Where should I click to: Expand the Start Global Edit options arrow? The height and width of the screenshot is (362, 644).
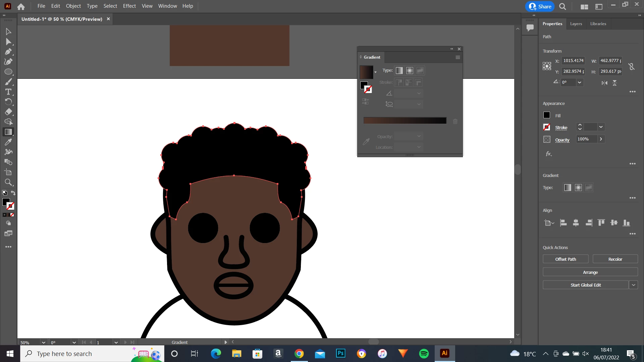point(633,285)
